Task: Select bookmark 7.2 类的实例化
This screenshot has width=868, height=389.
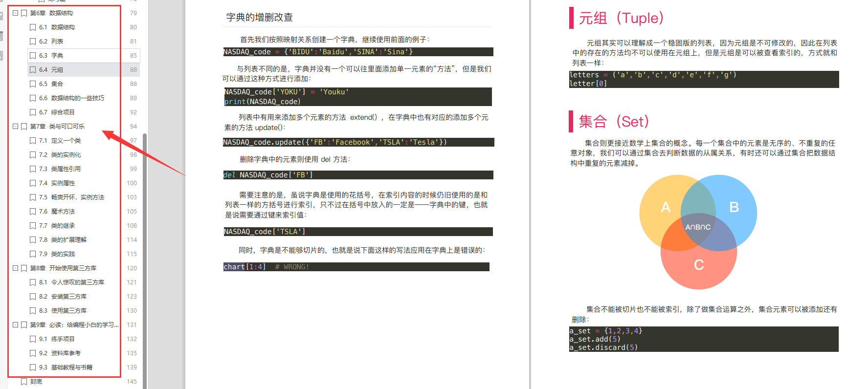Action: (60, 155)
